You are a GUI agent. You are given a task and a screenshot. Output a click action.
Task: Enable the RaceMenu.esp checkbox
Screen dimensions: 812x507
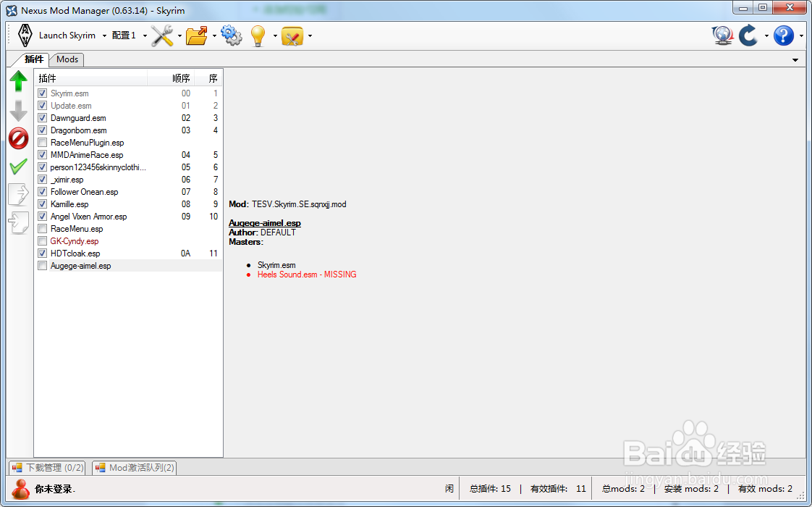tap(43, 229)
